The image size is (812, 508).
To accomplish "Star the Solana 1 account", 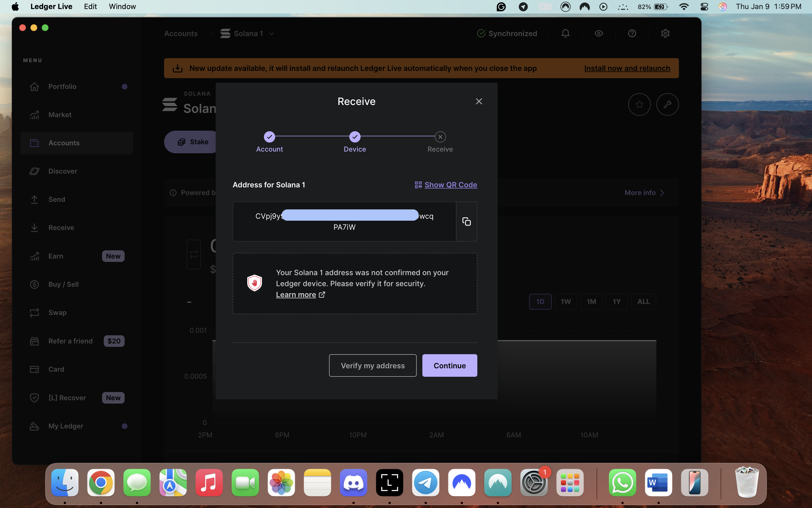I will [x=639, y=104].
